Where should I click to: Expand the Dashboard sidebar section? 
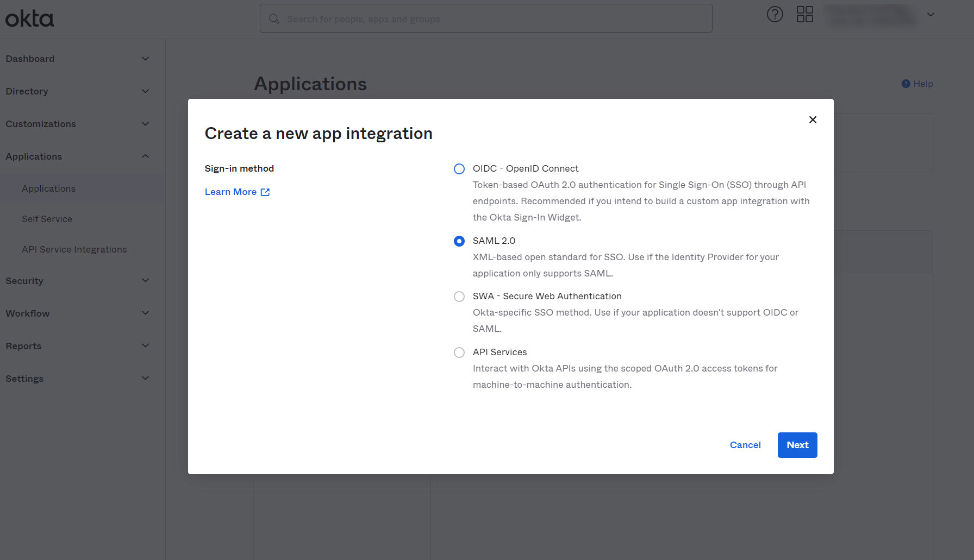pyautogui.click(x=145, y=59)
